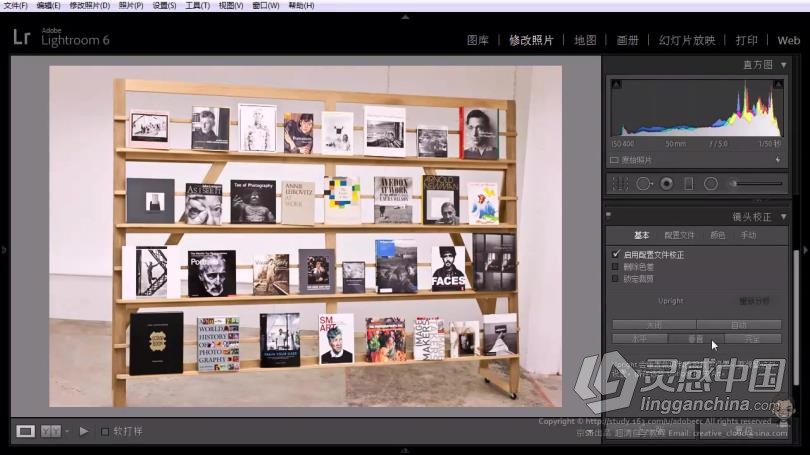
Task: Play the slideshow from bottom toolbar
Action: pos(84,431)
